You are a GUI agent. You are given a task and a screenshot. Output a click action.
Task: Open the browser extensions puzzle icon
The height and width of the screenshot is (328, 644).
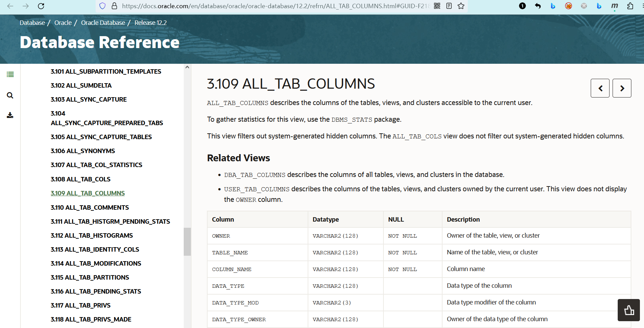pyautogui.click(x=630, y=6)
